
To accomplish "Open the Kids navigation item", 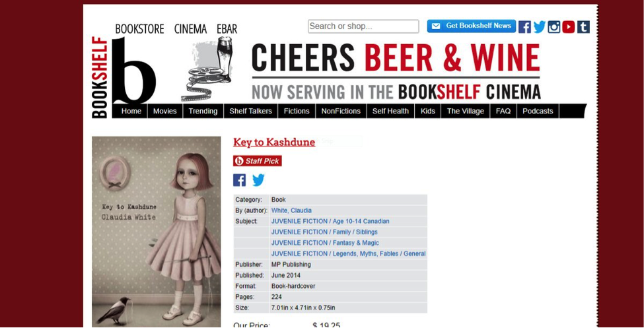I will point(427,112).
